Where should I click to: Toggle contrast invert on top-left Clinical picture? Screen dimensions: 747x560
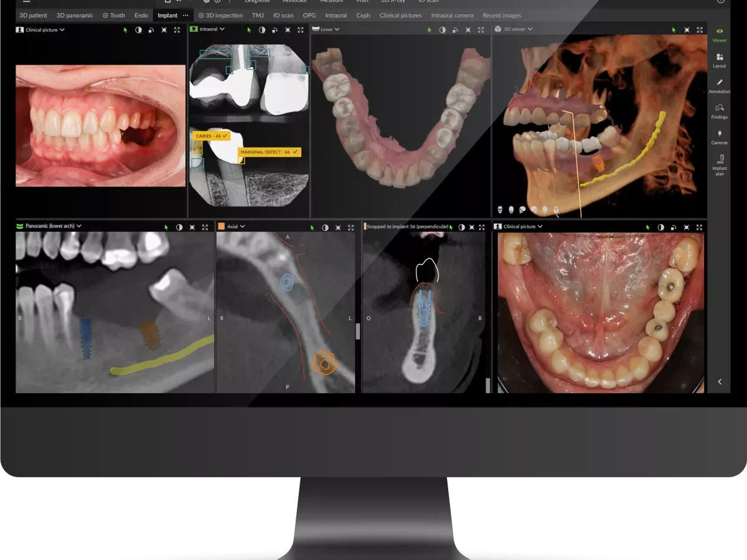coord(138,29)
